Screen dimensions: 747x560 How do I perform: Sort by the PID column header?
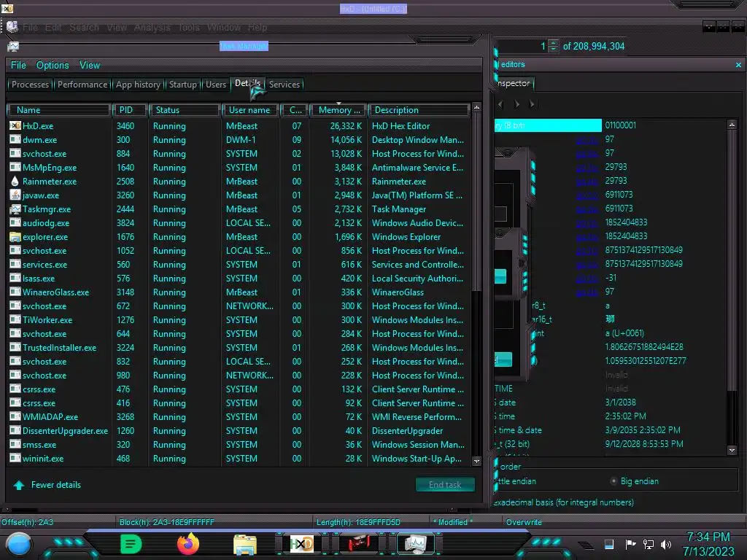pos(130,110)
